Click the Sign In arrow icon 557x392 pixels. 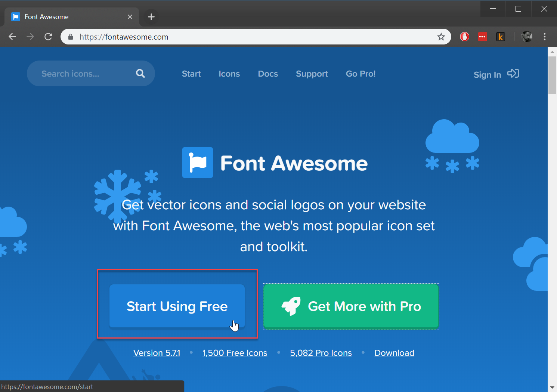click(x=513, y=74)
